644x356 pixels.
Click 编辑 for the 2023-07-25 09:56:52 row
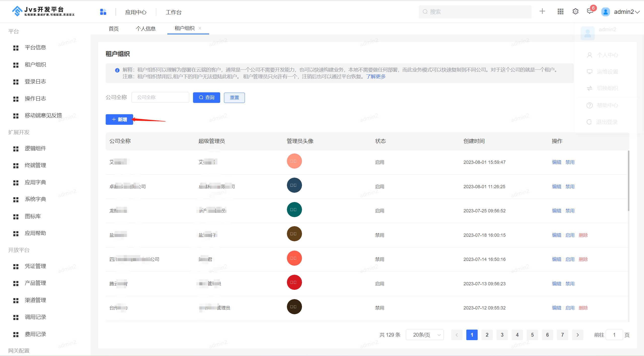click(557, 211)
